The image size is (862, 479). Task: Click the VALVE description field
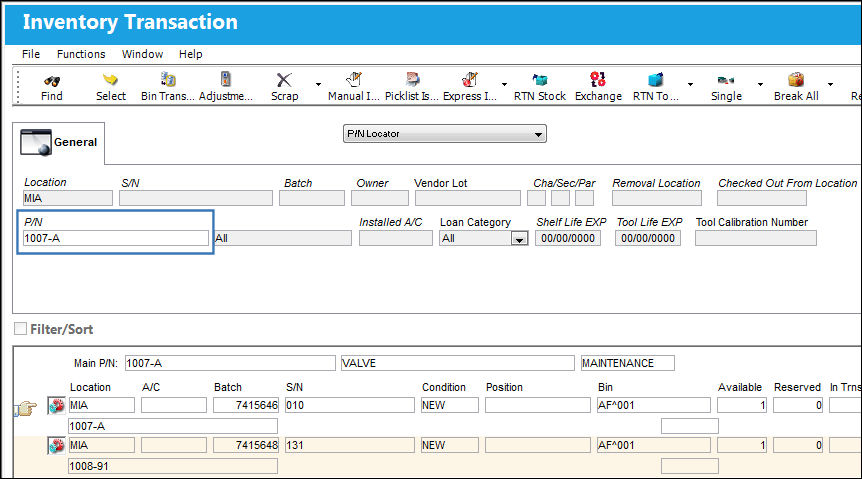(457, 363)
